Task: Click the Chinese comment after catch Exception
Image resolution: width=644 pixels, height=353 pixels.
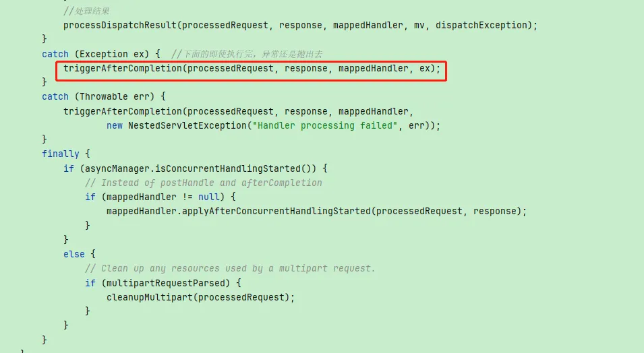Action: click(247, 54)
